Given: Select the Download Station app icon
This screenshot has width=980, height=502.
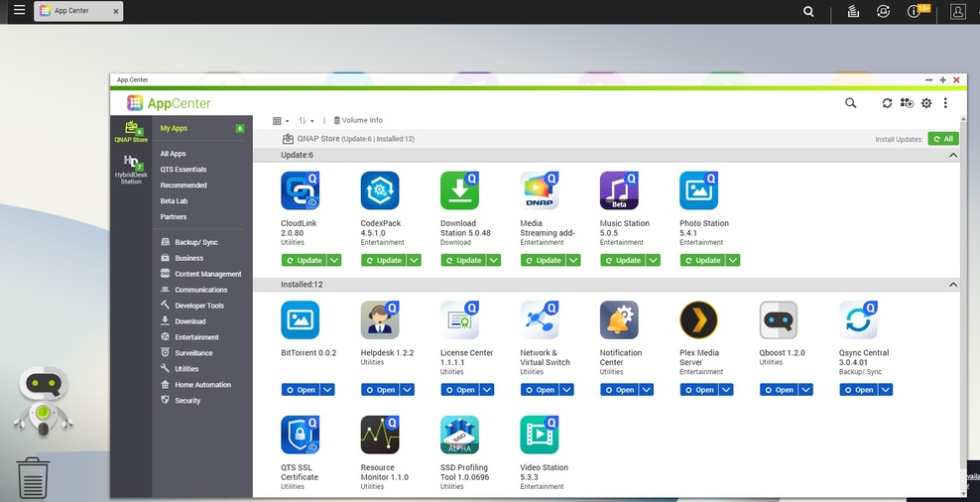Looking at the screenshot, I should (x=460, y=190).
